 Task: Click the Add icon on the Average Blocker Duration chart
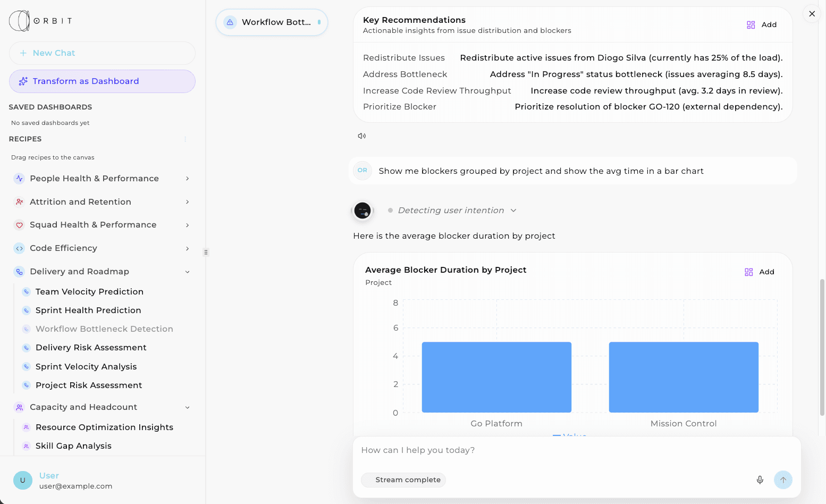tap(748, 272)
